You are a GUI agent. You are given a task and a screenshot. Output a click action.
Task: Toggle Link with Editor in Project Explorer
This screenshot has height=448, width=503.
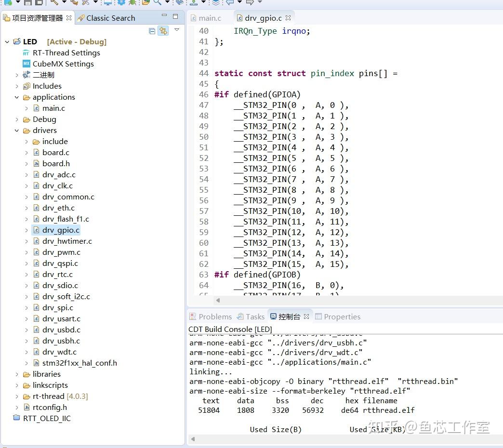[x=163, y=31]
